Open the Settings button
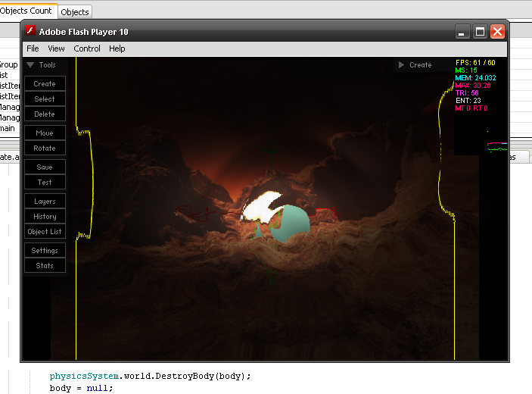The height and width of the screenshot is (394, 532). click(x=45, y=251)
